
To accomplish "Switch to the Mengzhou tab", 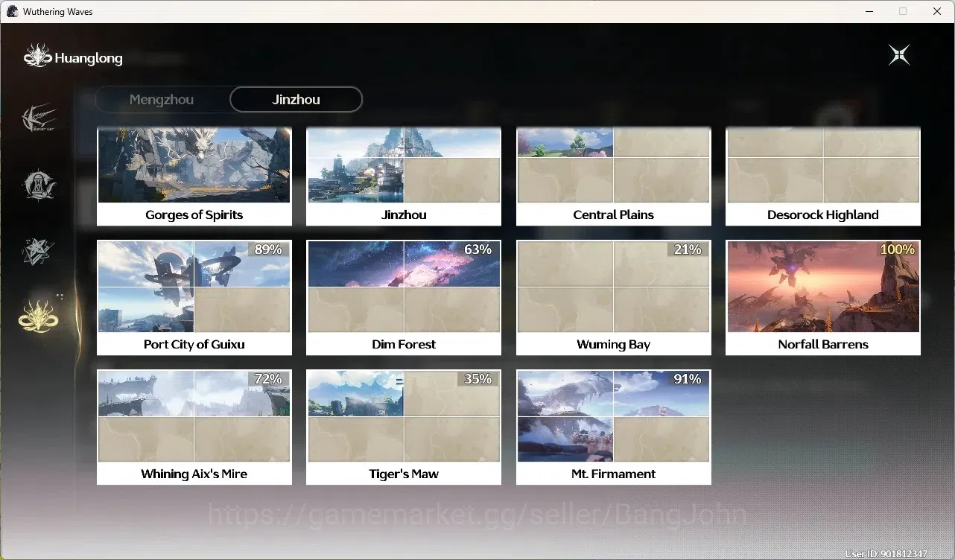I will 162,100.
